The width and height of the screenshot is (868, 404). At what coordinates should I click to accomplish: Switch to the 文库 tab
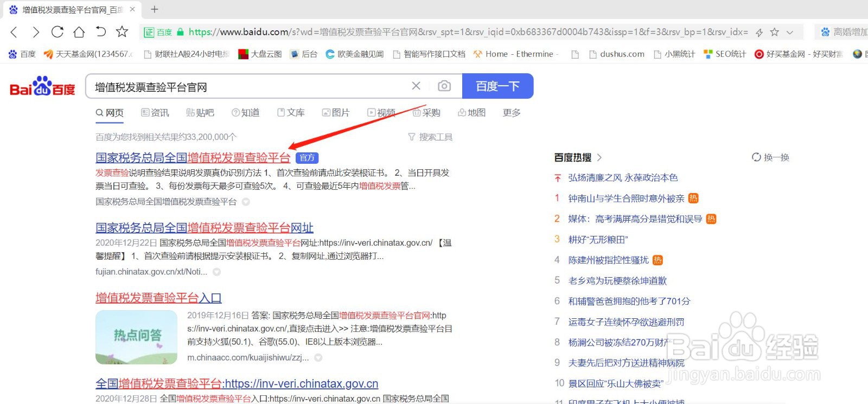tap(291, 113)
